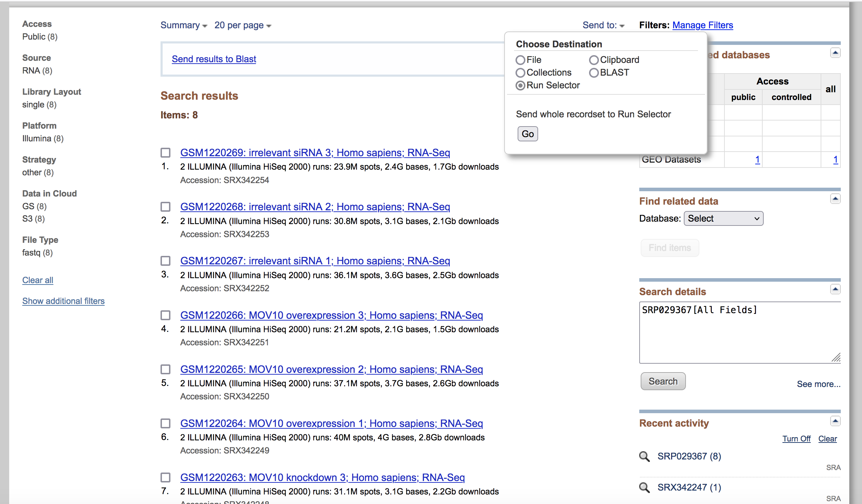Image resolution: width=862 pixels, height=504 pixels.
Task: Click magnifier icon beside SRP029367 activity
Action: point(644,456)
